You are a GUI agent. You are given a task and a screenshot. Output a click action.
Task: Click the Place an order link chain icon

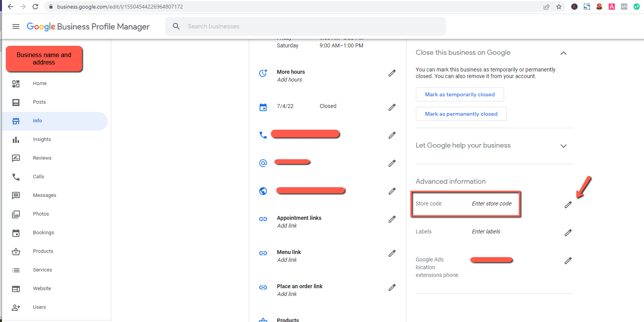(263, 287)
